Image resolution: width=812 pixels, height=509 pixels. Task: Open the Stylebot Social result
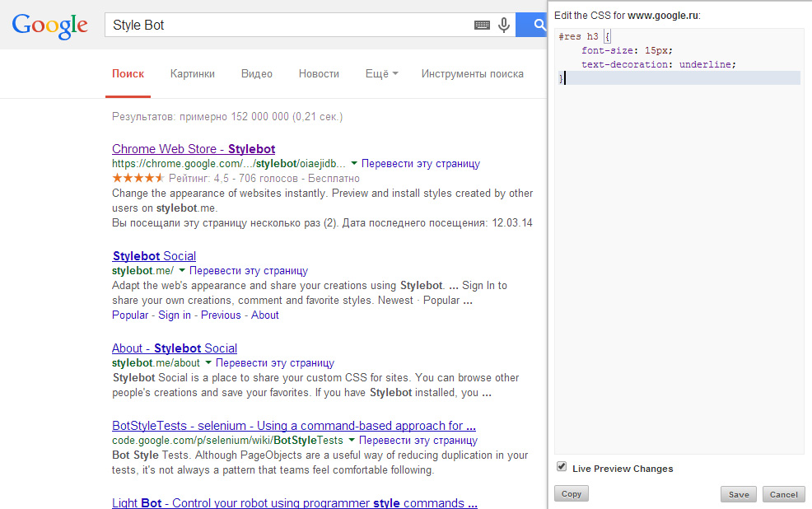click(x=154, y=256)
